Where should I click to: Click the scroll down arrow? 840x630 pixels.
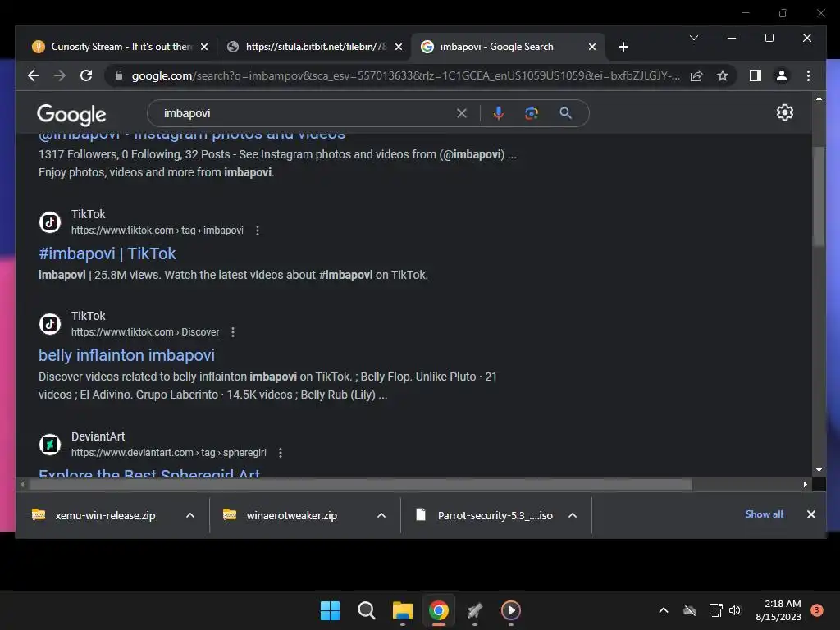click(819, 470)
